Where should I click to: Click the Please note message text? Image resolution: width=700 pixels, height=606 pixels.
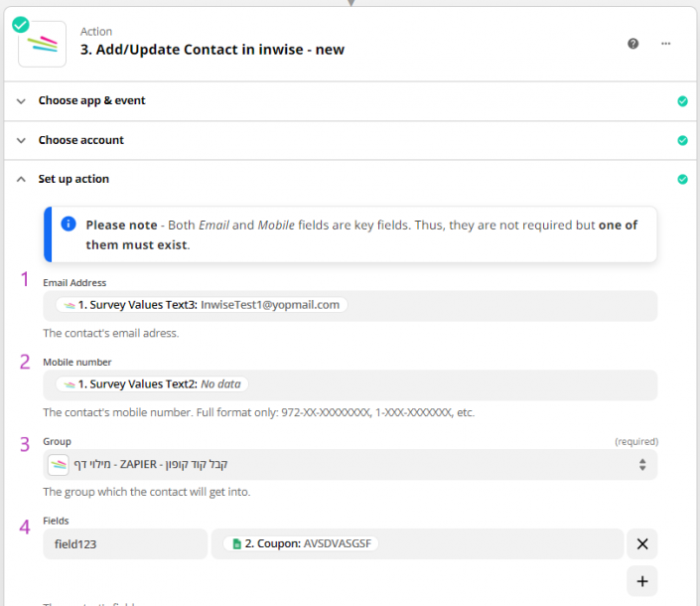[361, 234]
